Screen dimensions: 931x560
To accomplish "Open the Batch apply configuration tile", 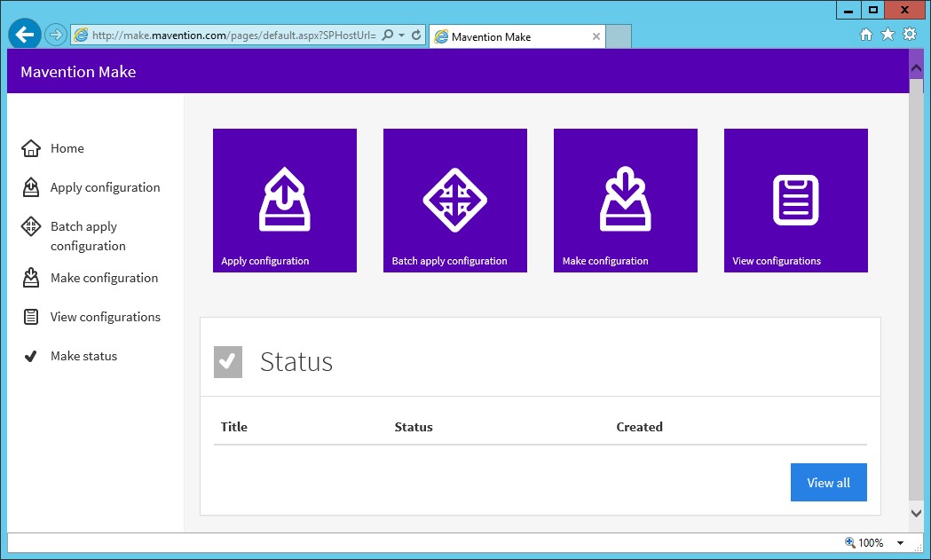I will click(454, 201).
